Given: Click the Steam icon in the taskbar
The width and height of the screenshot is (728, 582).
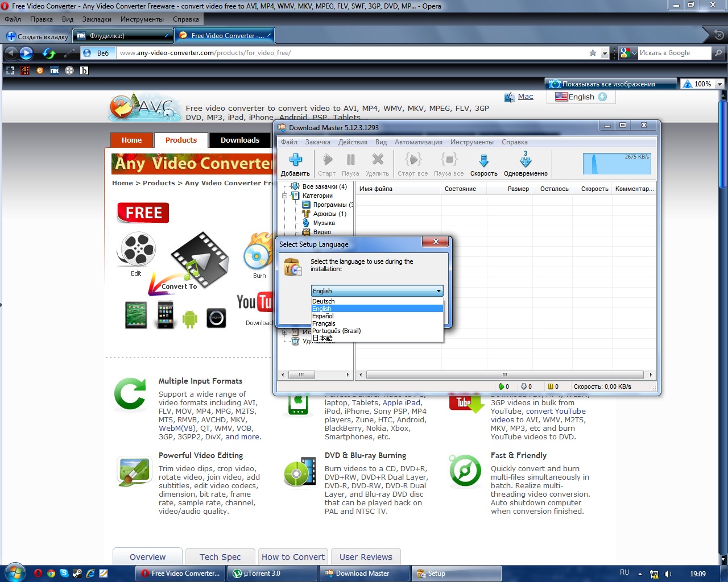Looking at the screenshot, I should point(77,573).
